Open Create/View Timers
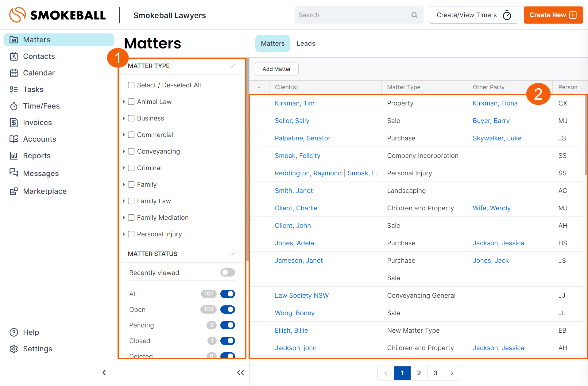 pyautogui.click(x=474, y=15)
